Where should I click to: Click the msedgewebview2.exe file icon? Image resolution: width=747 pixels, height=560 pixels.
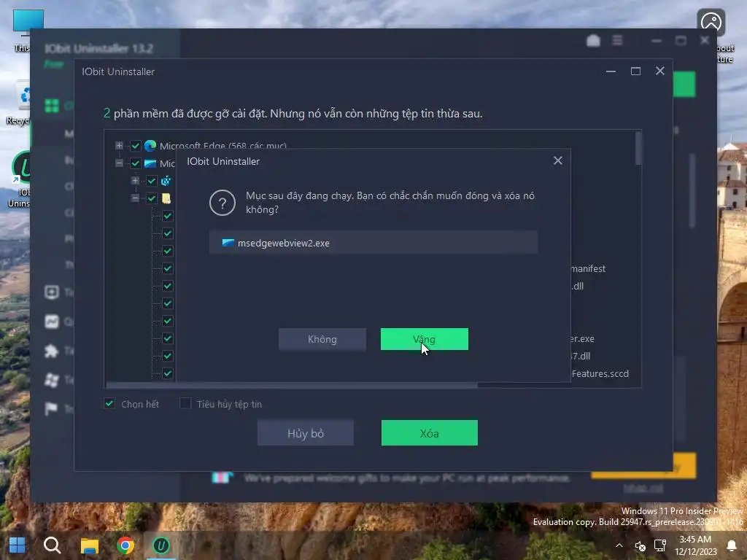point(228,243)
